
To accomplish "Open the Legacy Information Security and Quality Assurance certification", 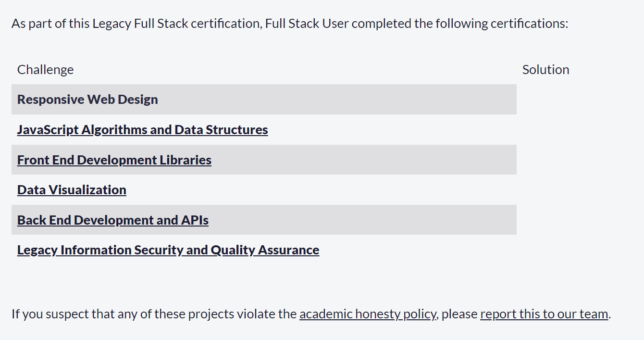I will 168,250.
